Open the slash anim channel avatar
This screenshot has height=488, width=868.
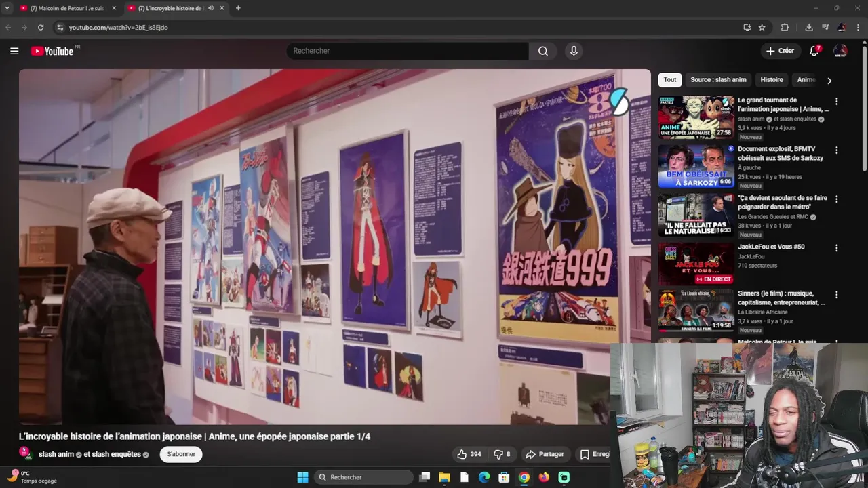26,453
